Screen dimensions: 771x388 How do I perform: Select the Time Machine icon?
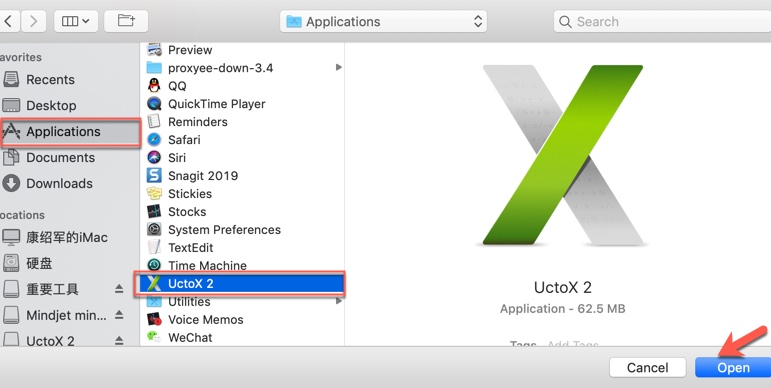(x=154, y=266)
